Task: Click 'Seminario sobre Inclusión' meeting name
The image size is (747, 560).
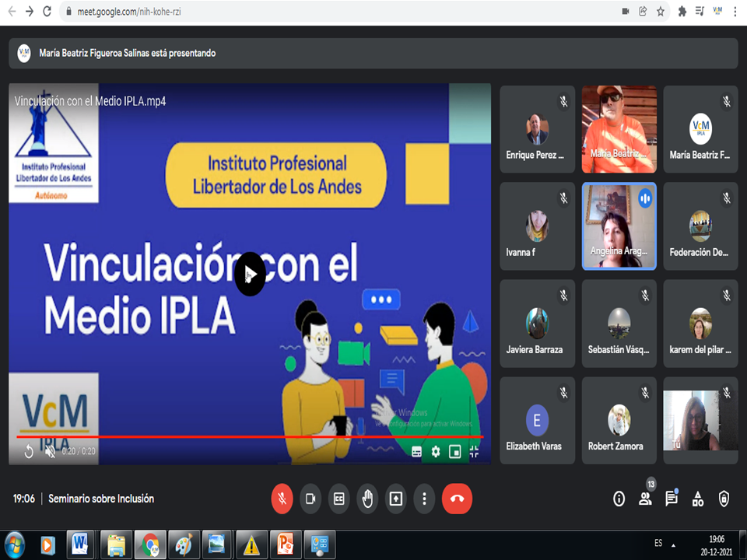Action: (101, 499)
